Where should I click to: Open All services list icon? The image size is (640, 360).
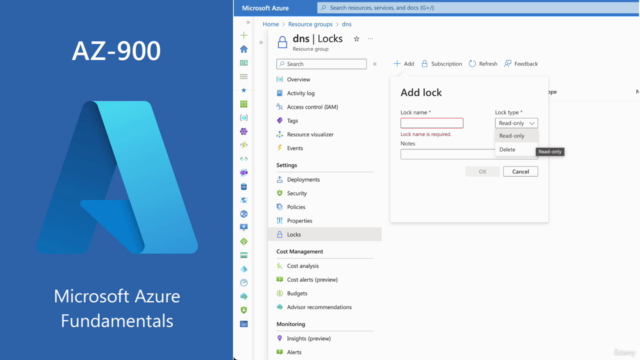pos(244,76)
